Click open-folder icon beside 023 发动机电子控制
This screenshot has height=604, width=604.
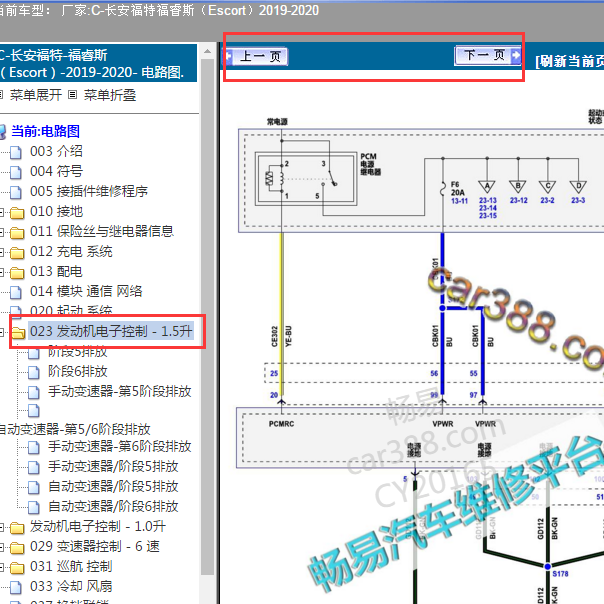click(x=18, y=332)
